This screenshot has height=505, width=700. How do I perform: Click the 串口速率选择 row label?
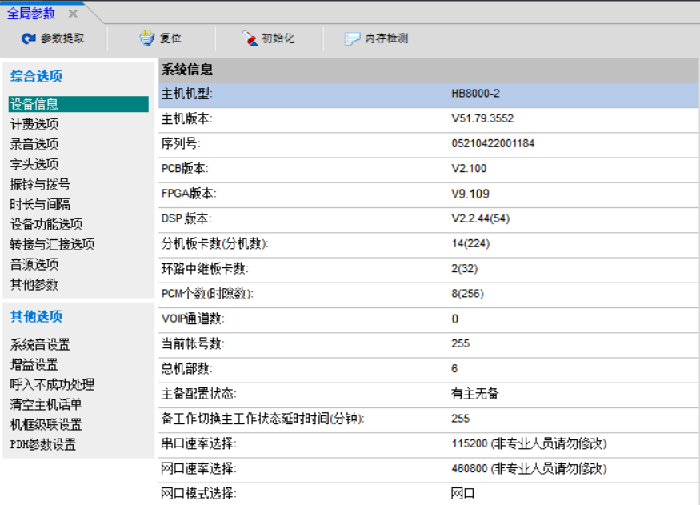[x=199, y=444]
